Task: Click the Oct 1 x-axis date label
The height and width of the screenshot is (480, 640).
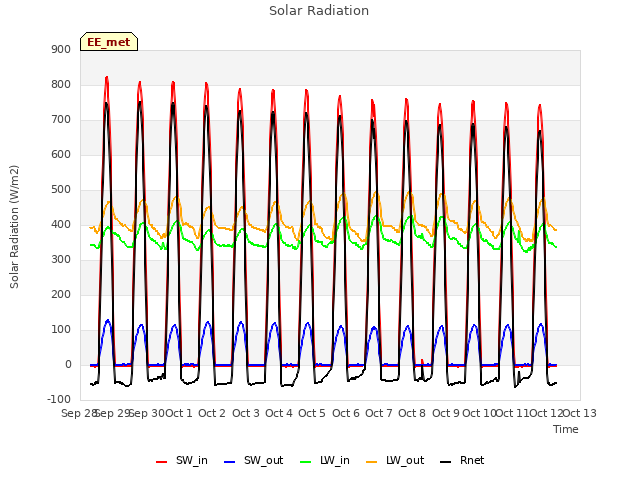Action: click(179, 413)
